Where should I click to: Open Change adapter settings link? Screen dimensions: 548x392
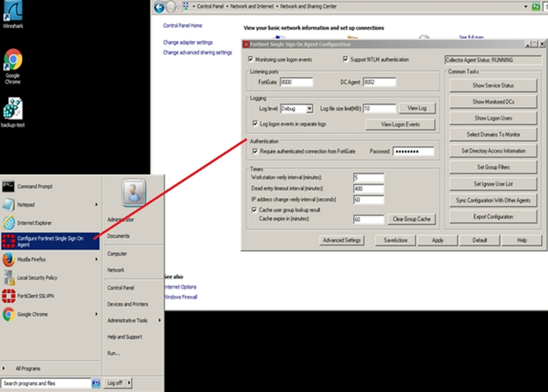(188, 43)
